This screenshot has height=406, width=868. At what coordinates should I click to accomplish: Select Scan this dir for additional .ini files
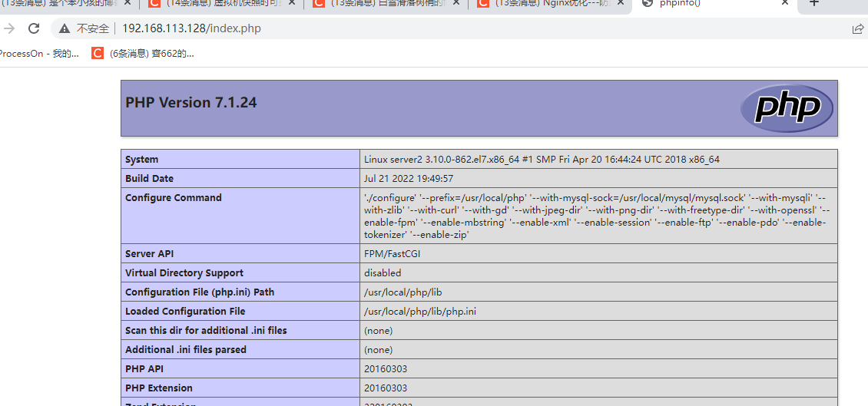(206, 330)
